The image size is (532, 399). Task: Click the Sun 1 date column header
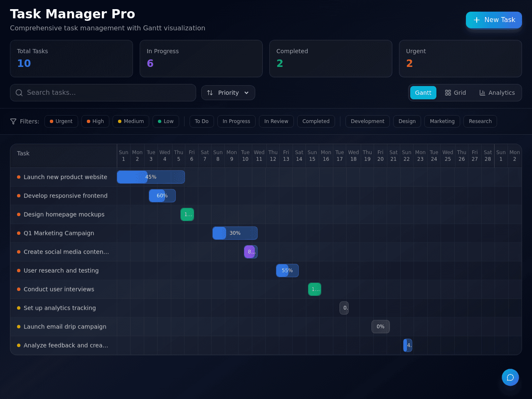(123, 156)
